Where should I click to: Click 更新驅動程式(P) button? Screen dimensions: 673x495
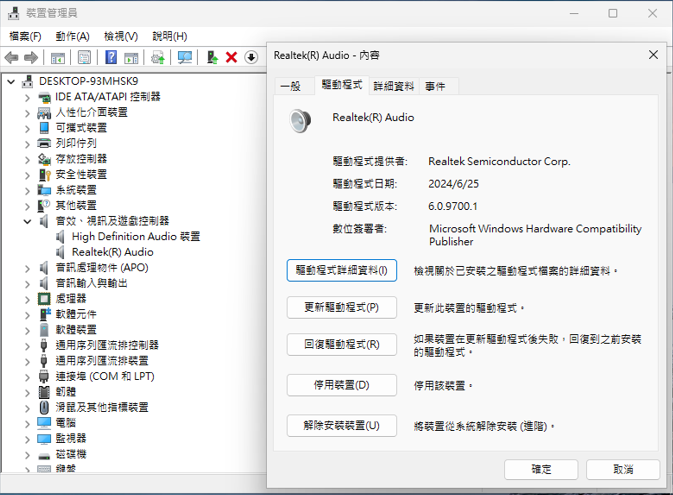coord(342,307)
